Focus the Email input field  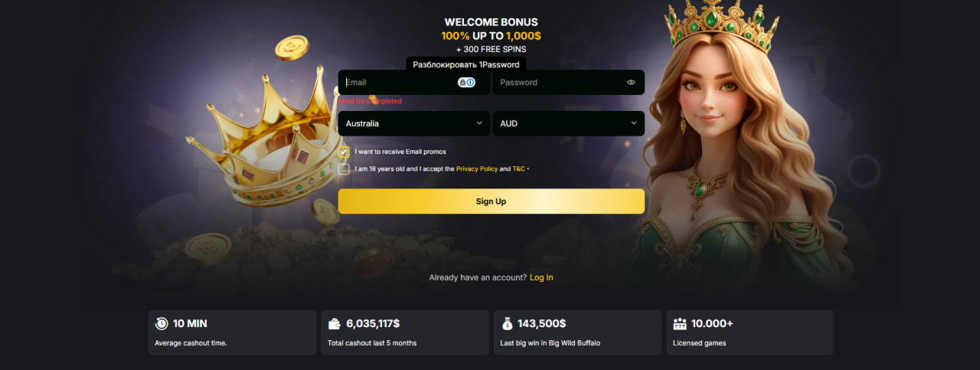pyautogui.click(x=414, y=82)
